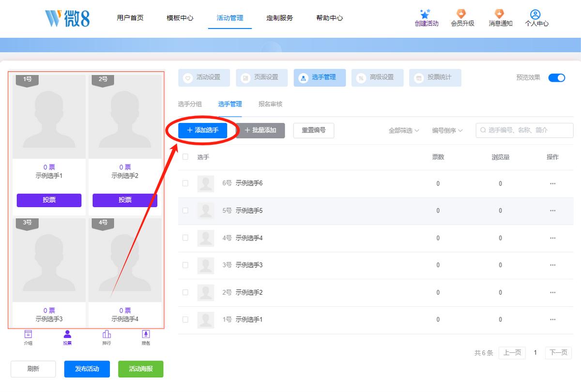Open 模板中心 in top navigation
This screenshot has width=581, height=392.
pos(180,18)
